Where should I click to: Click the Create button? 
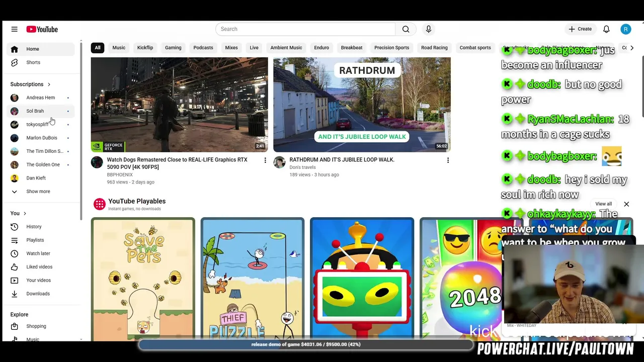tap(580, 29)
